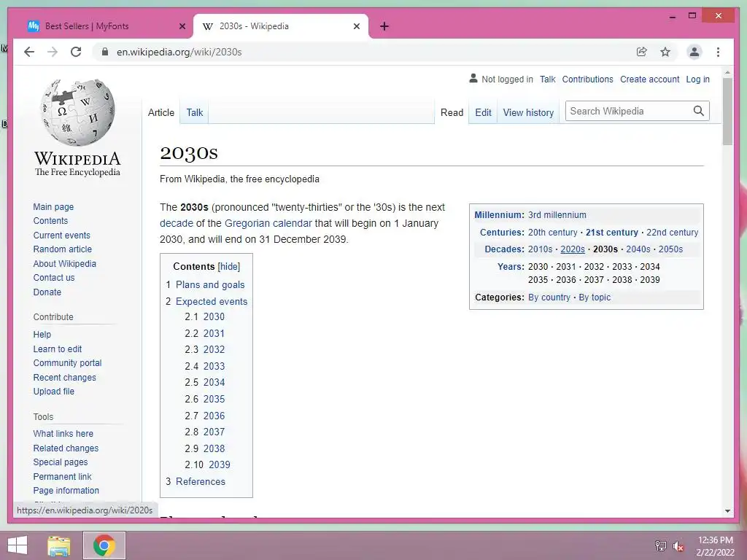Click the address bar URL
The width and height of the screenshot is (747, 560).
(179, 52)
